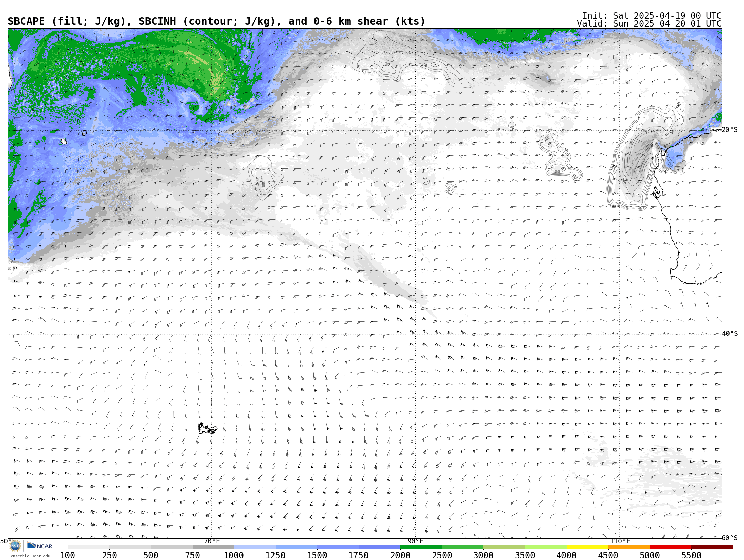Click the NCAR logo
The height and width of the screenshot is (560, 744).
coord(40,546)
